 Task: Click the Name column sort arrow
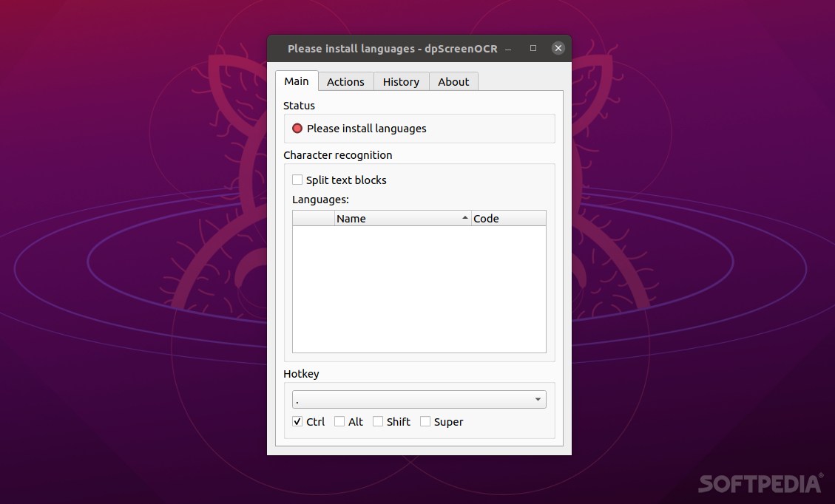coord(464,218)
